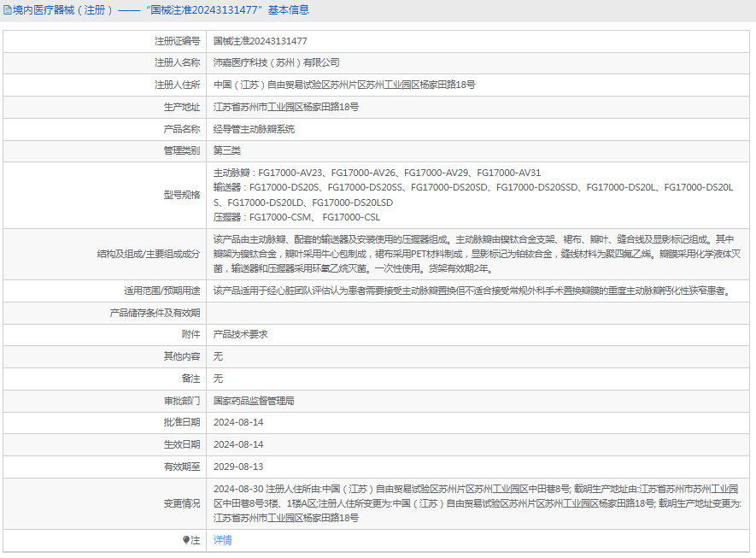Select the 无 value in 备注 row
756x558 pixels.
tap(218, 379)
